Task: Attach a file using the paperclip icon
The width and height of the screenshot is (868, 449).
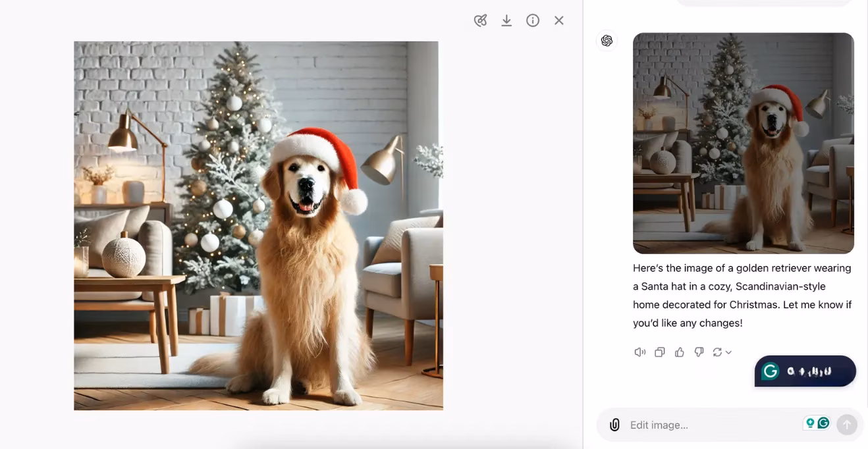Action: [x=614, y=425]
